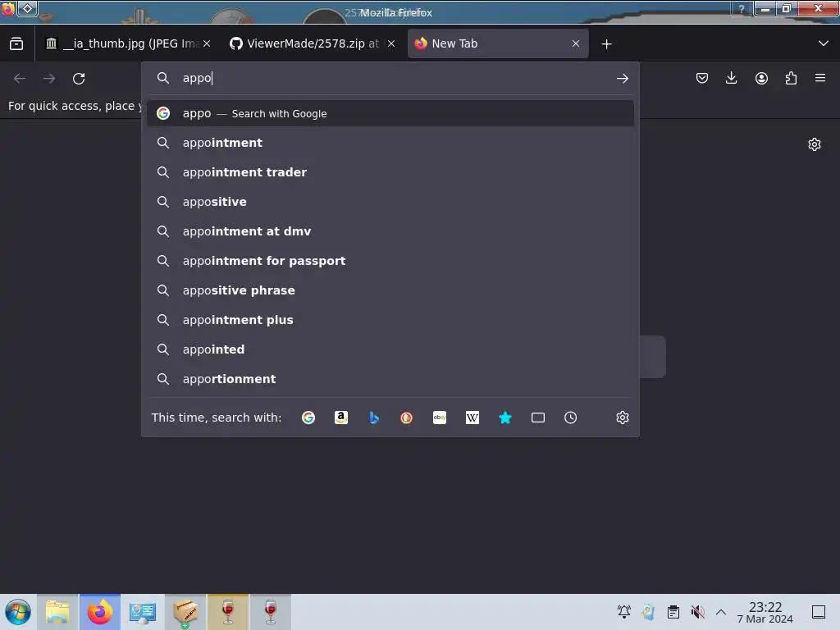The height and width of the screenshot is (630, 840).
Task: Search this time in History
Action: pos(571,418)
